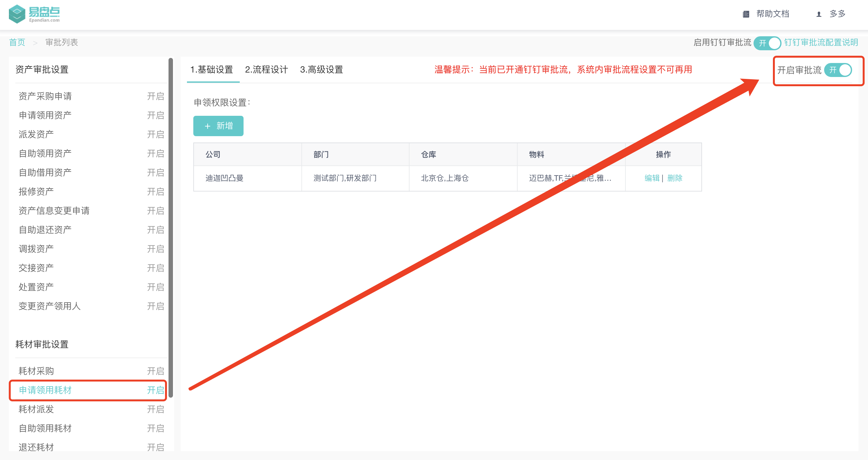Select Asset Purchase Request in sidebar
This screenshot has height=460, width=868.
45,96
